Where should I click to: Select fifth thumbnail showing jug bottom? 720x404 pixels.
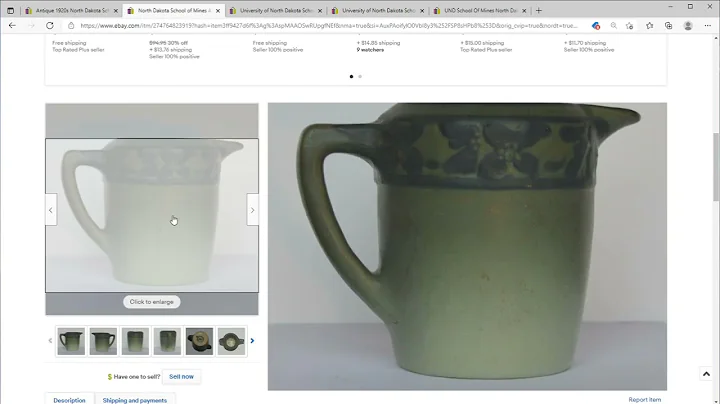click(x=199, y=341)
